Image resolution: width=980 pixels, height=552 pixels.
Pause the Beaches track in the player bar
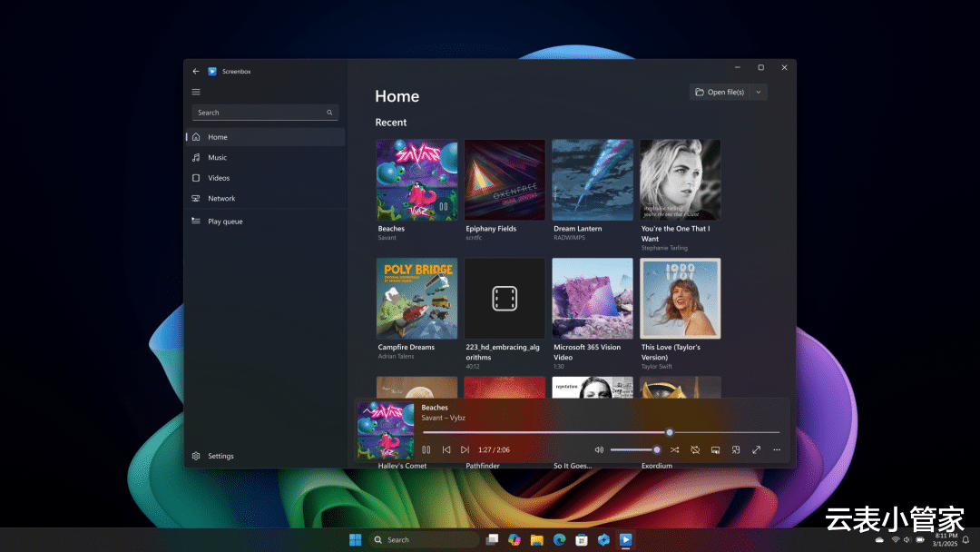pos(426,449)
